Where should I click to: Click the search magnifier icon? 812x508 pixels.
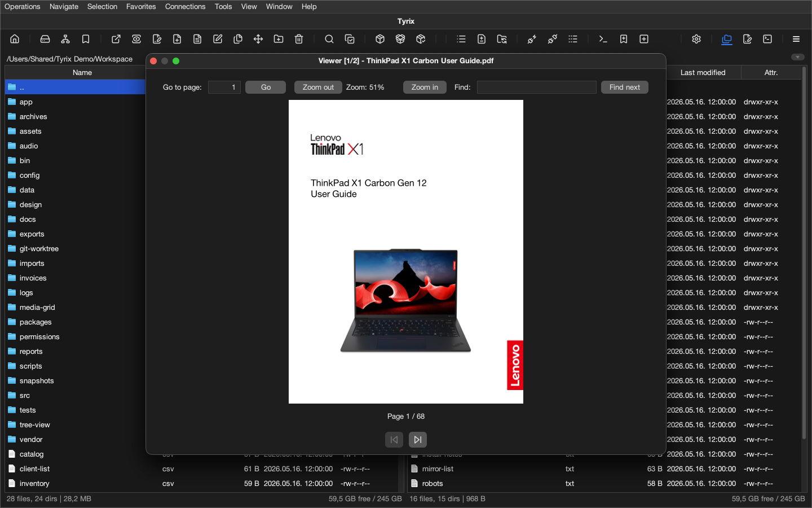(329, 39)
